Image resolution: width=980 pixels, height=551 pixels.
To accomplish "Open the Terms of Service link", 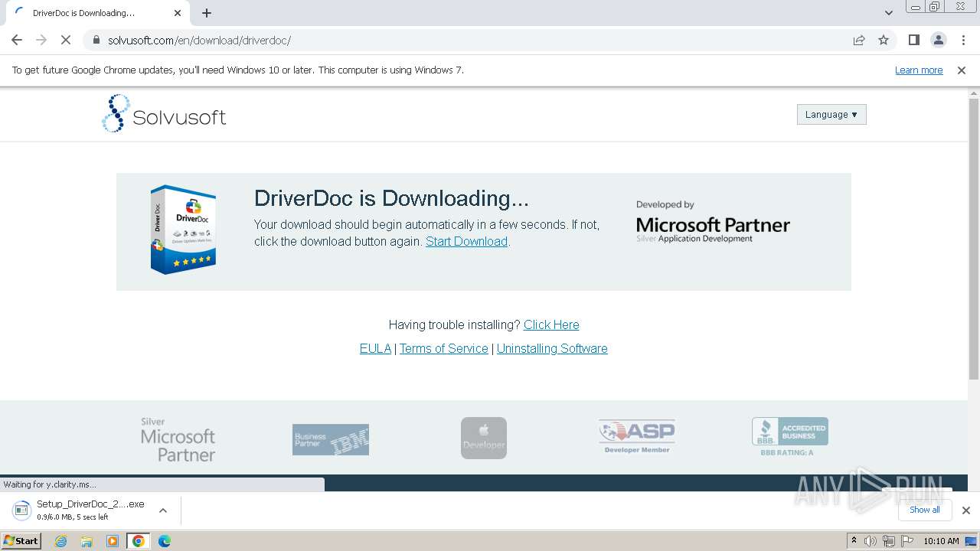I will click(x=443, y=348).
